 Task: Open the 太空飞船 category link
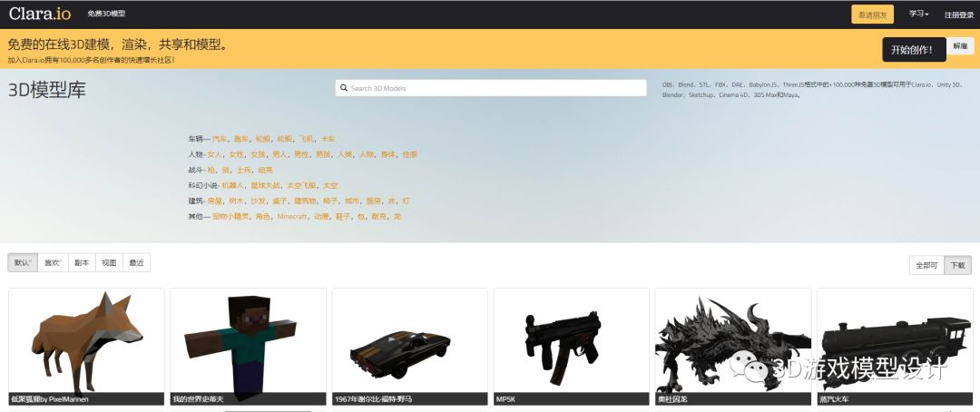(301, 186)
